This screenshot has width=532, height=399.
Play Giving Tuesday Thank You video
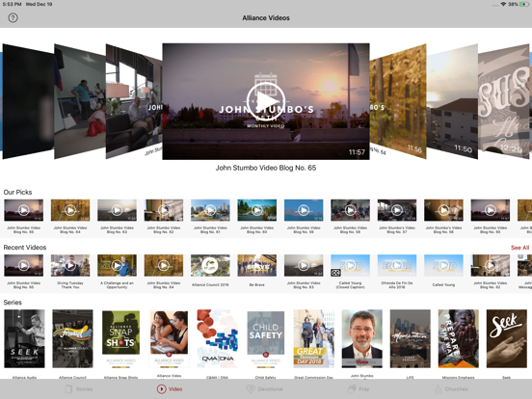click(70, 265)
